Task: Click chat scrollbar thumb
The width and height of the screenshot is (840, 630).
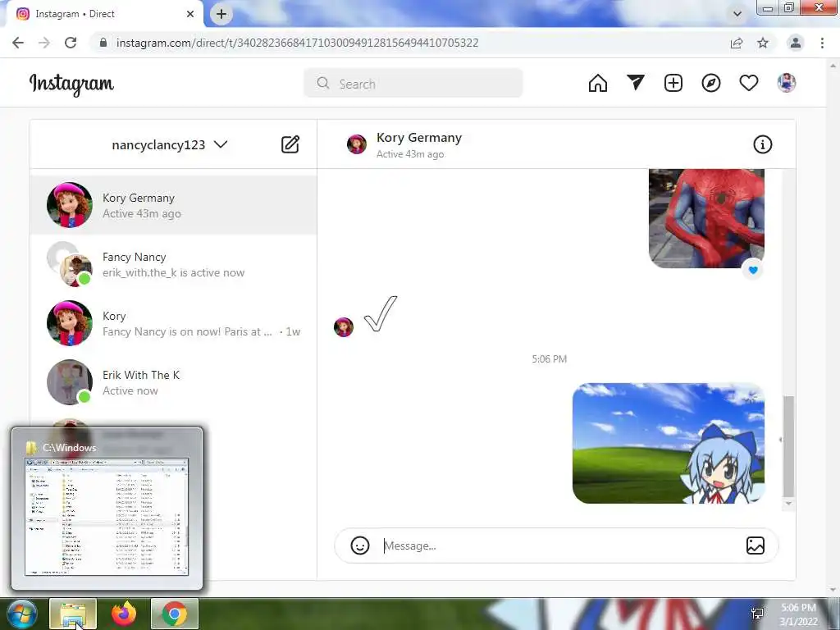Action: point(788,446)
